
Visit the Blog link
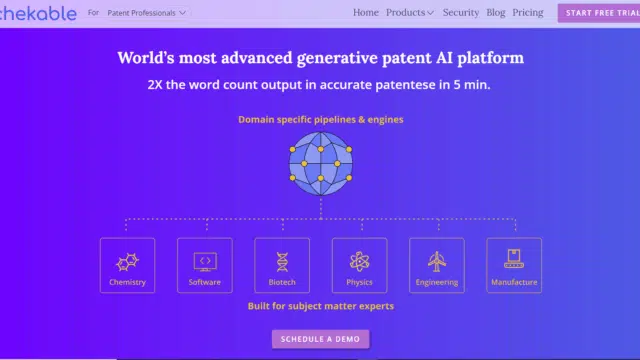[496, 13]
